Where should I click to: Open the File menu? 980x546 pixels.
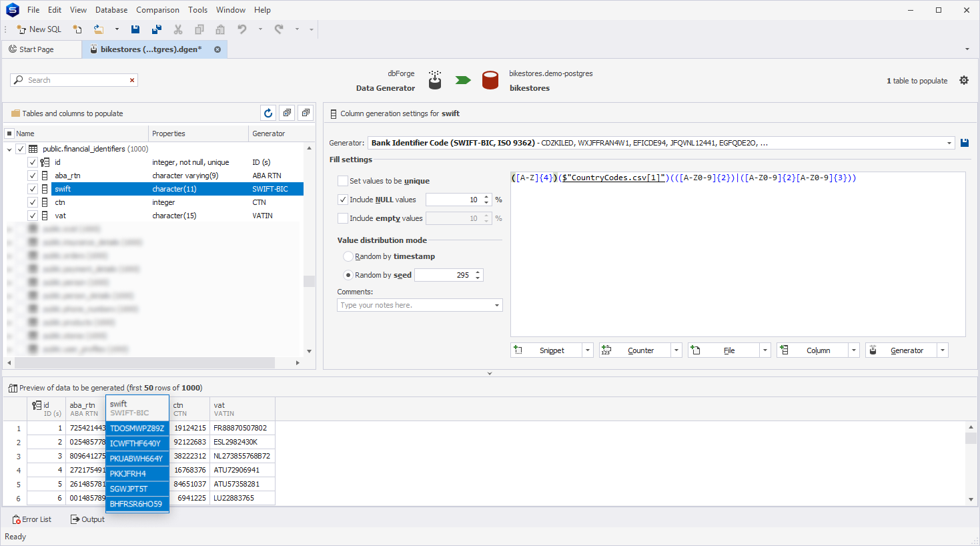pyautogui.click(x=33, y=10)
